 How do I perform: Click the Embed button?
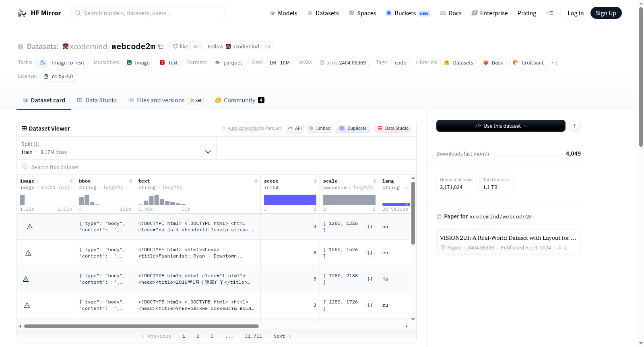point(320,128)
